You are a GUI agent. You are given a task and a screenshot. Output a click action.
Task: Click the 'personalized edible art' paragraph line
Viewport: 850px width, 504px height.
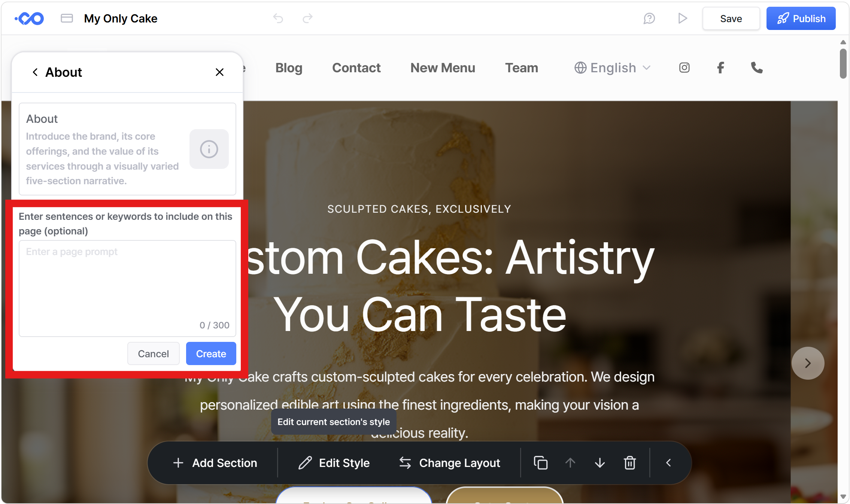pos(419,405)
